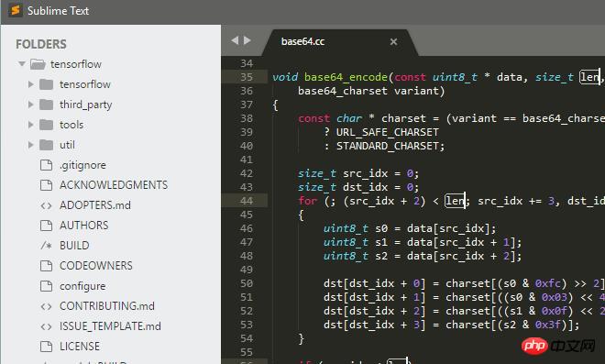The width and height of the screenshot is (605, 364).
Task: Click the util folder icon
Action: (47, 145)
